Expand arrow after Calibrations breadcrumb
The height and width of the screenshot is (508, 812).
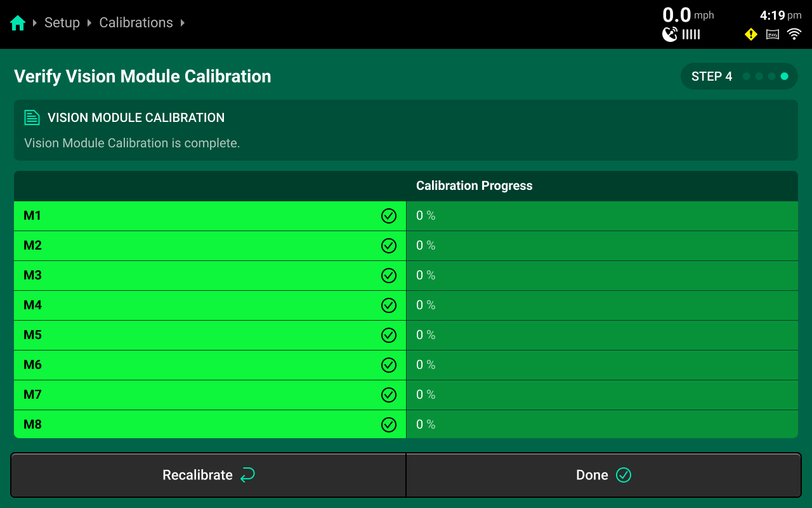tap(183, 23)
